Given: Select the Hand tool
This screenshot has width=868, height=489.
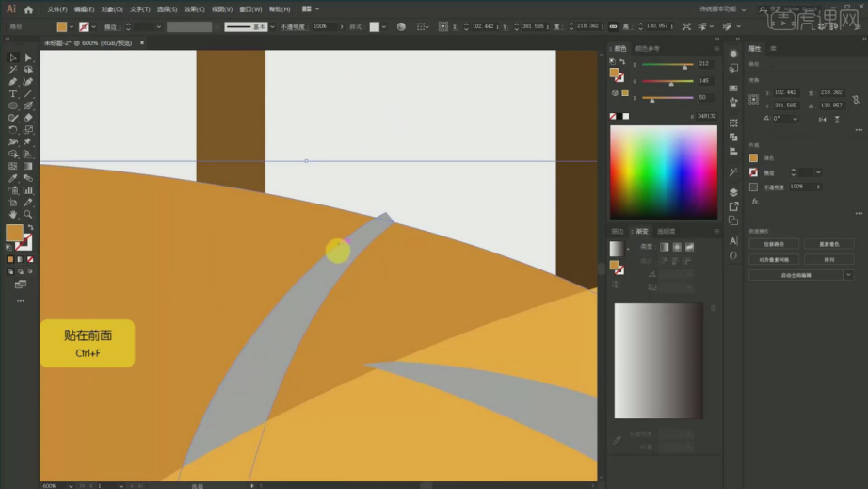Looking at the screenshot, I should (x=13, y=214).
